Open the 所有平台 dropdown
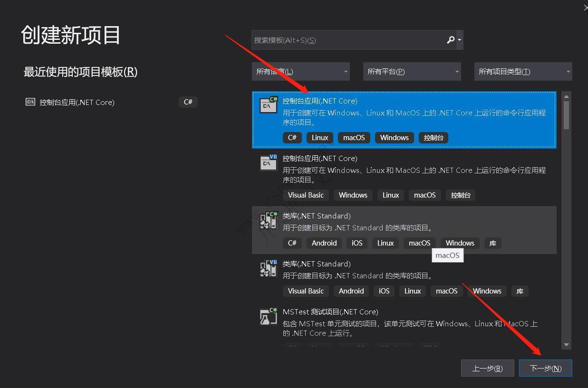588x388 pixels. coord(412,71)
